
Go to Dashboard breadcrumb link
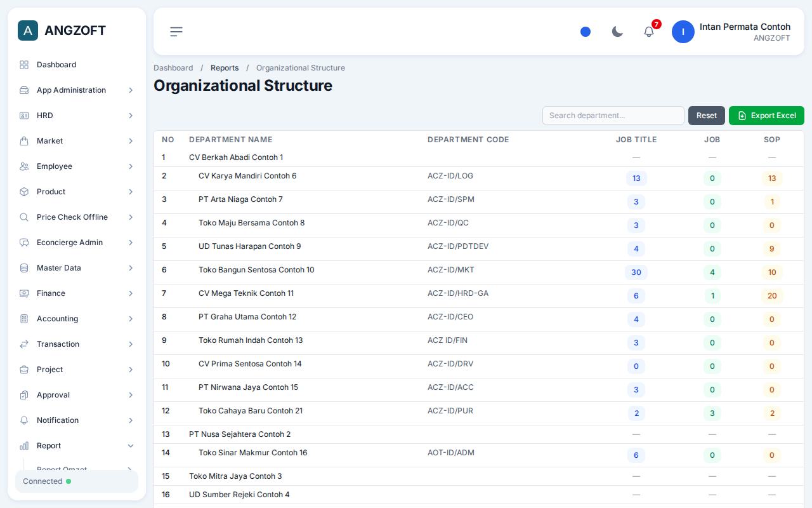click(x=173, y=68)
